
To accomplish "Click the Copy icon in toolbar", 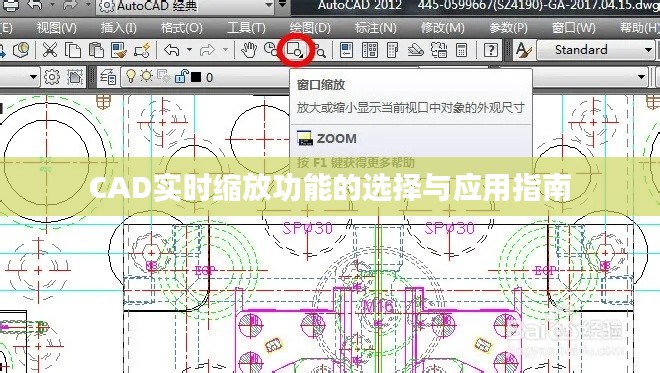I will click(73, 50).
